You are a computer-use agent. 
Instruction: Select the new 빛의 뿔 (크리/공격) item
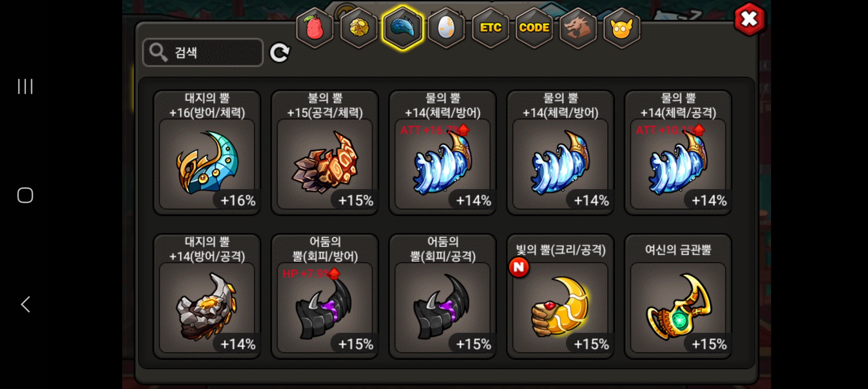pyautogui.click(x=561, y=296)
